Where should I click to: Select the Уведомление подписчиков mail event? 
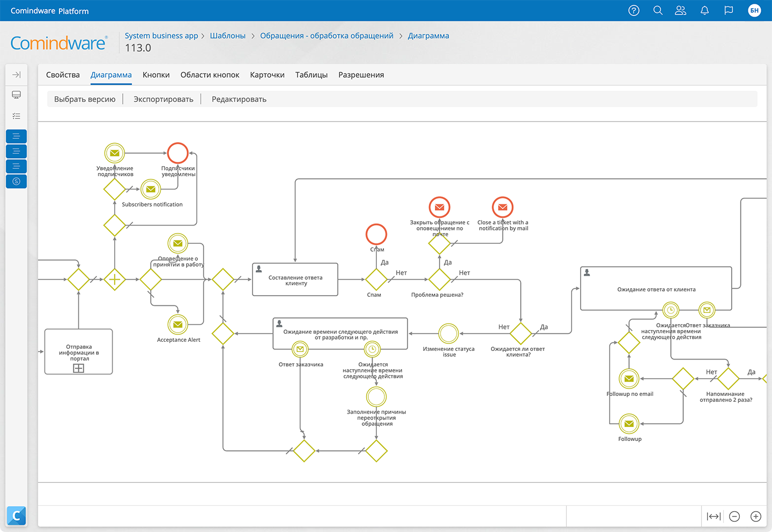click(115, 153)
